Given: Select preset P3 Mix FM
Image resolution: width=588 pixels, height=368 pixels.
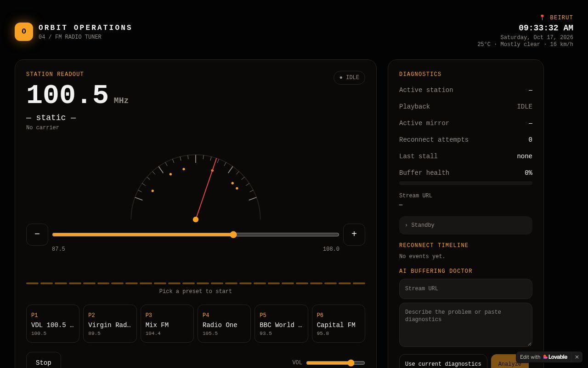Looking at the screenshot, I should coord(167,324).
